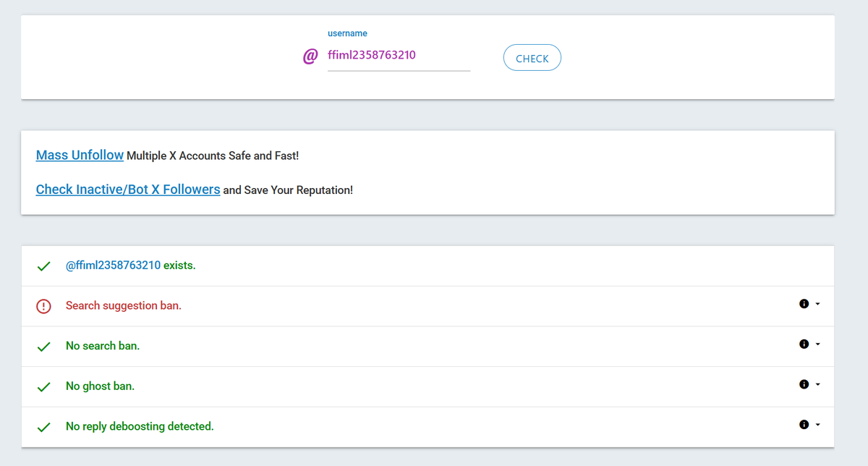This screenshot has width=868, height=466.
Task: Click the CHECK button
Action: point(532,58)
